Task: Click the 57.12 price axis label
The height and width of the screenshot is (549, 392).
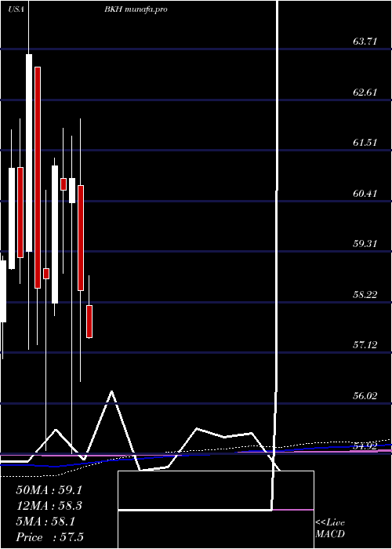Action: (365, 345)
